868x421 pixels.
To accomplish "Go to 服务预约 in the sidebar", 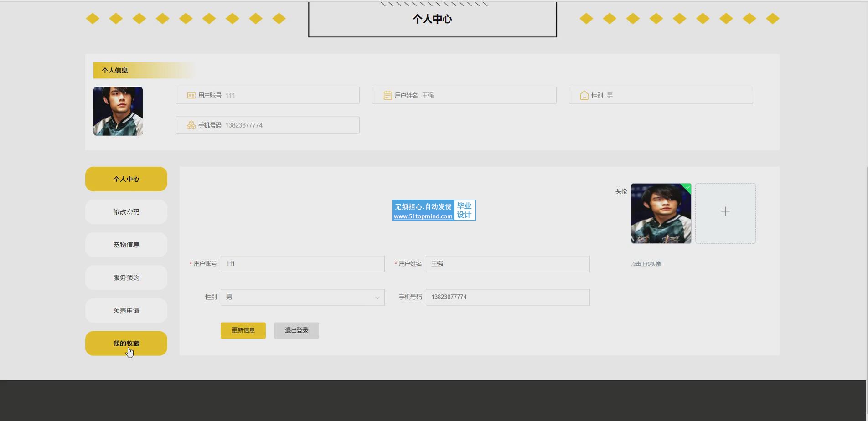I will pos(126,277).
